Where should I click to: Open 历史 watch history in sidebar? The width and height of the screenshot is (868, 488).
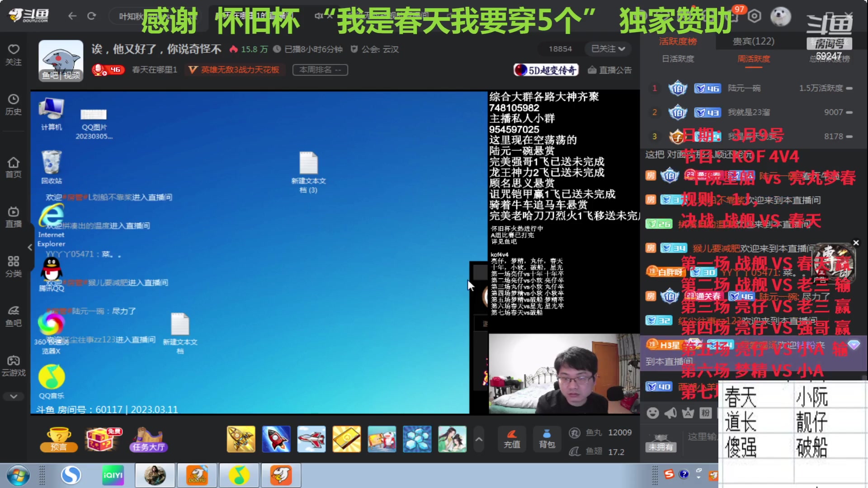(14, 104)
